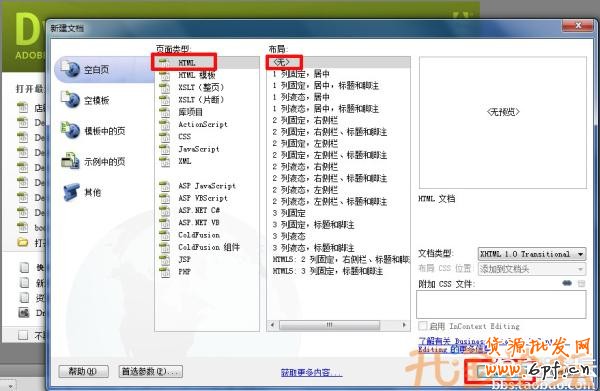The height and width of the screenshot is (391, 600).
Task: Open the 文档类型 XHTML 1.0 Transitional dropdown
Action: [x=532, y=254]
